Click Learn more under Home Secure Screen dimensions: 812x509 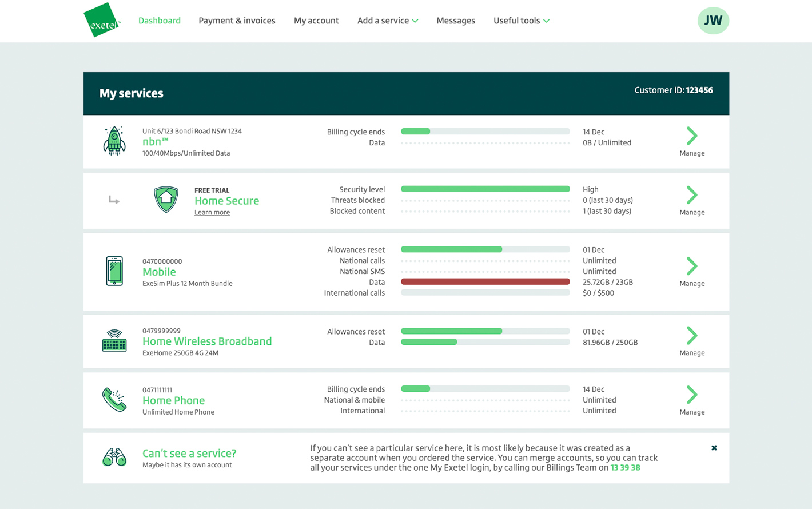click(212, 212)
